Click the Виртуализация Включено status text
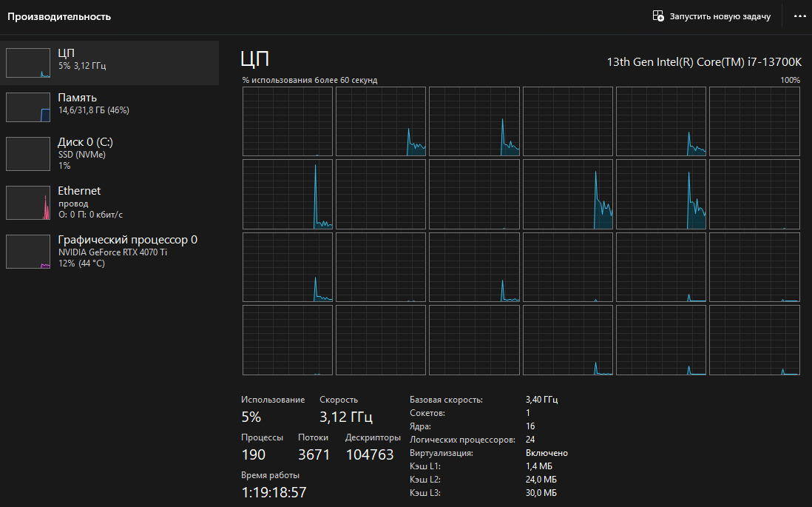This screenshot has height=507, width=812. (x=547, y=453)
